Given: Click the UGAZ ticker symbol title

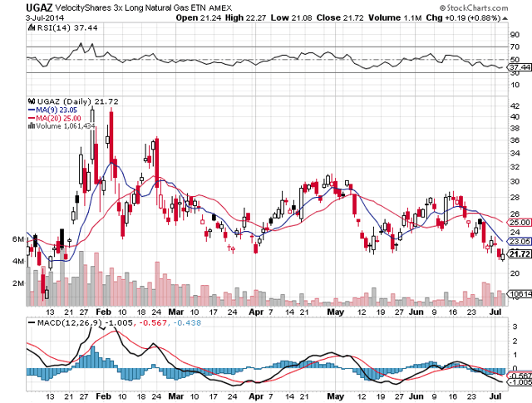Looking at the screenshot, I should tap(39, 7).
